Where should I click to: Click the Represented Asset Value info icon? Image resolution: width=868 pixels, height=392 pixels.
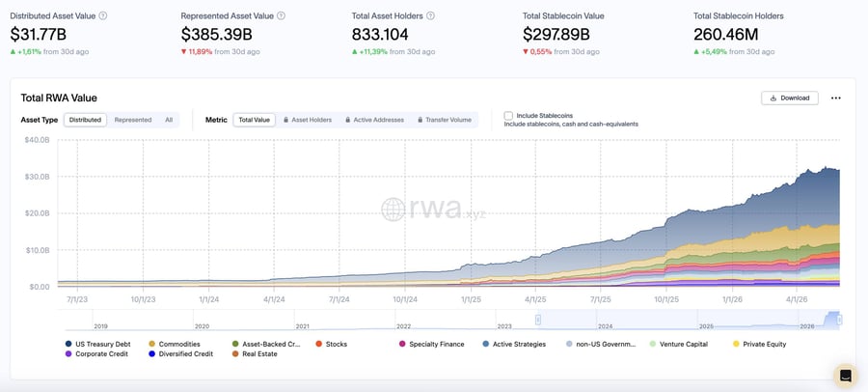click(x=282, y=16)
